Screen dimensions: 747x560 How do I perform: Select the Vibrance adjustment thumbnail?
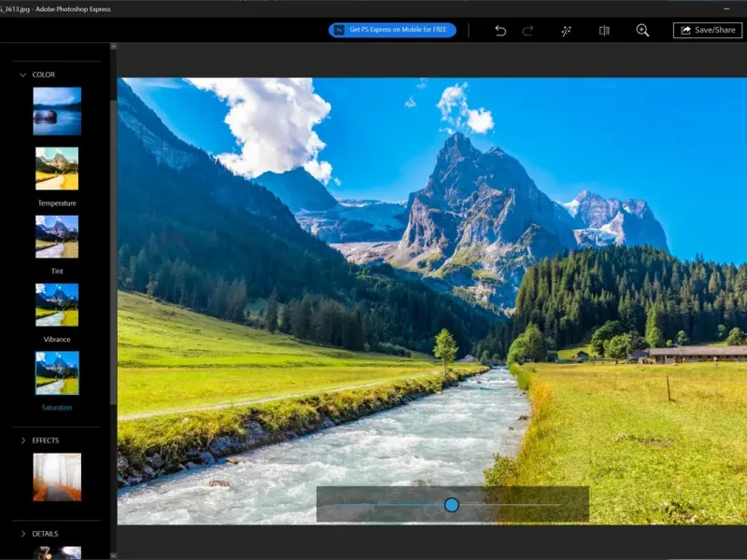57,305
